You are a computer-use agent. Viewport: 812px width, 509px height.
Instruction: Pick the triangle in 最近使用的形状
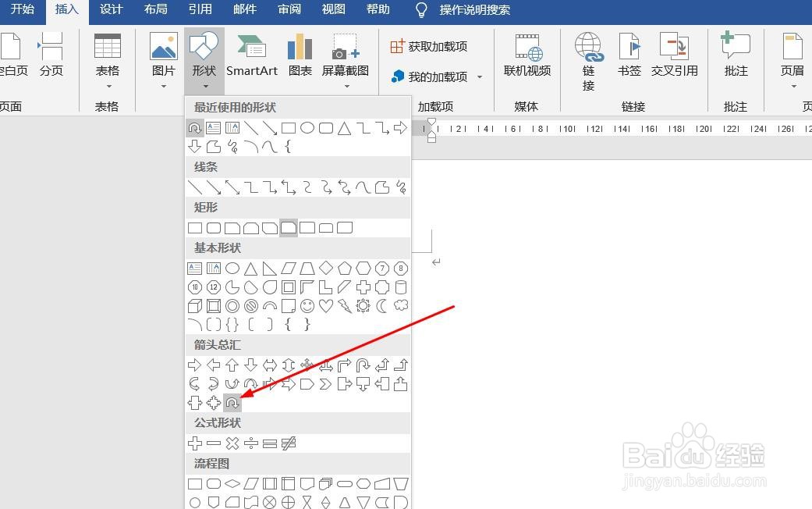(x=344, y=128)
